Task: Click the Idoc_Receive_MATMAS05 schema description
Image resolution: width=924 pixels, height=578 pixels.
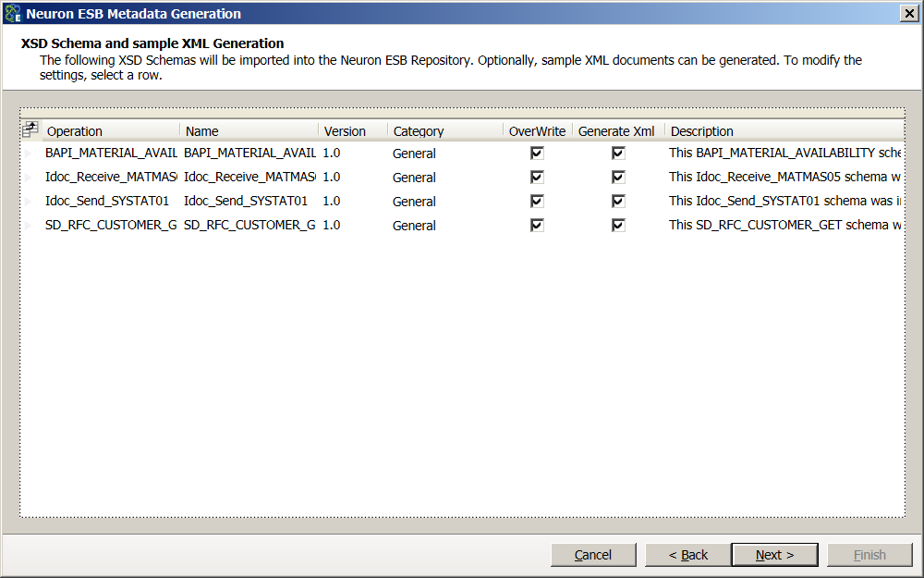Action: pos(784,177)
